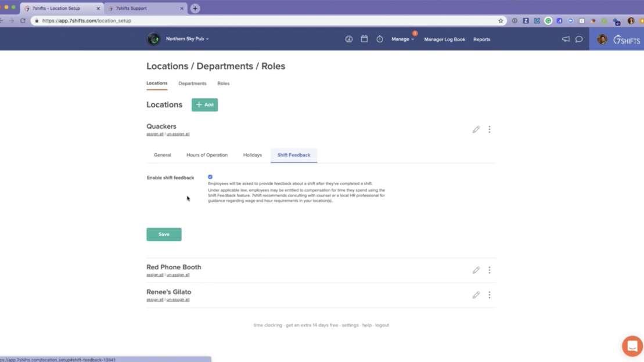Click the green Save button
The image size is (644, 362).
pyautogui.click(x=164, y=234)
